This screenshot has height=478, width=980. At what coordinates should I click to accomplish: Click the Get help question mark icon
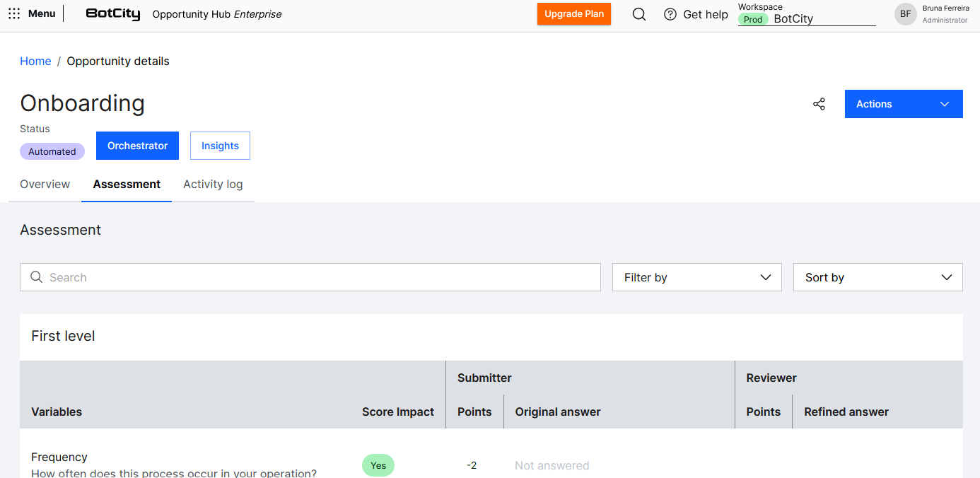click(670, 14)
